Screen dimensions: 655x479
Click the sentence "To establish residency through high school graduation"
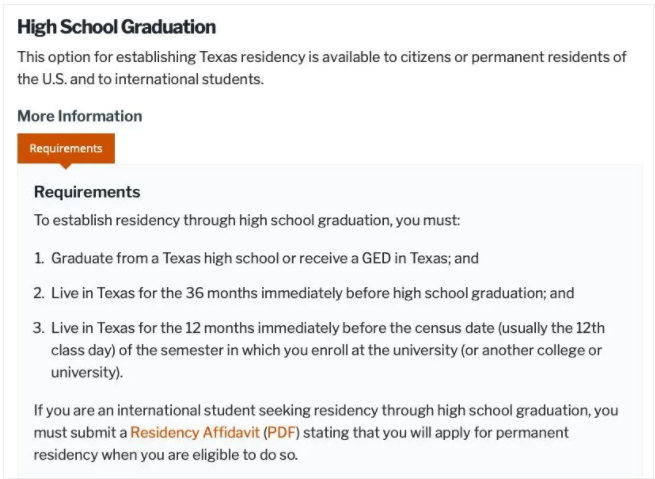[x=246, y=220]
